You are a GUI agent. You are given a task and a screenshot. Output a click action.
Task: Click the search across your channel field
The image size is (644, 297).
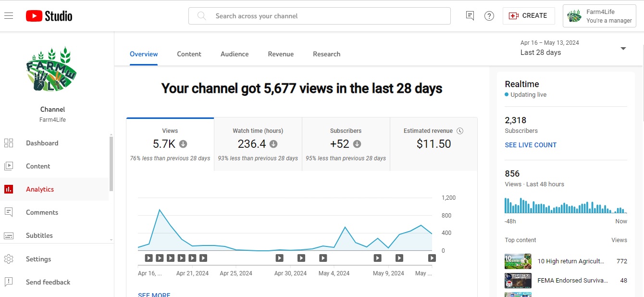pyautogui.click(x=320, y=16)
